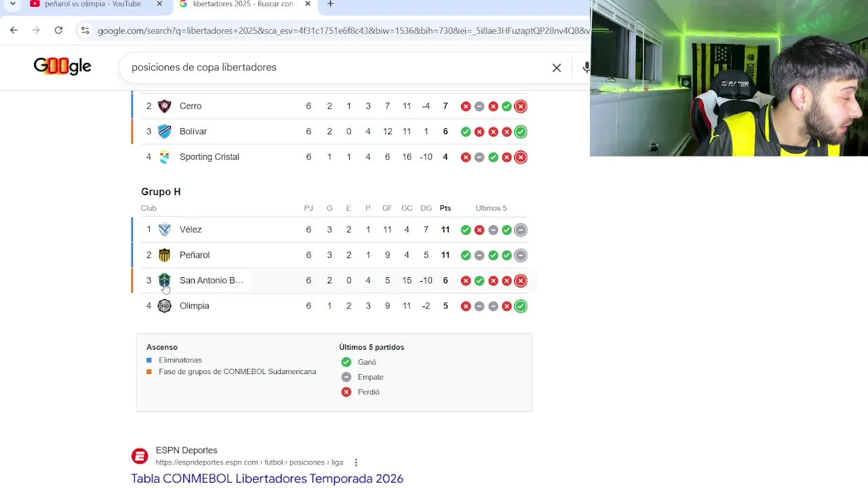The width and height of the screenshot is (868, 488).
Task: Click the DG column header in Grupo H
Action: click(x=426, y=208)
